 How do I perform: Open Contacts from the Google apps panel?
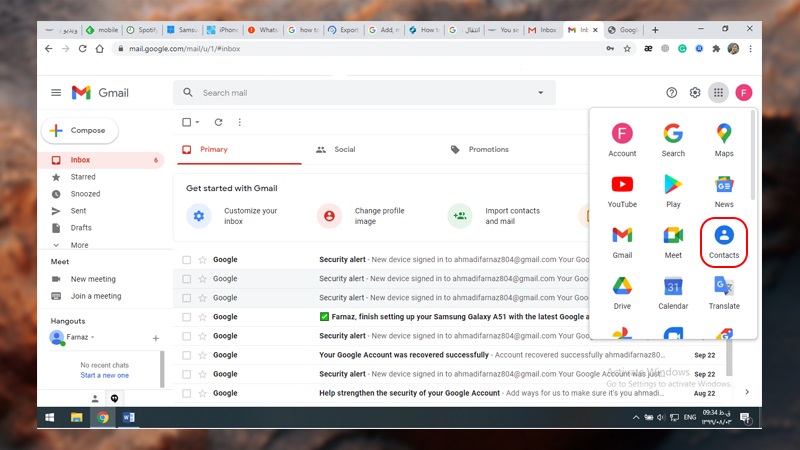[x=724, y=242]
